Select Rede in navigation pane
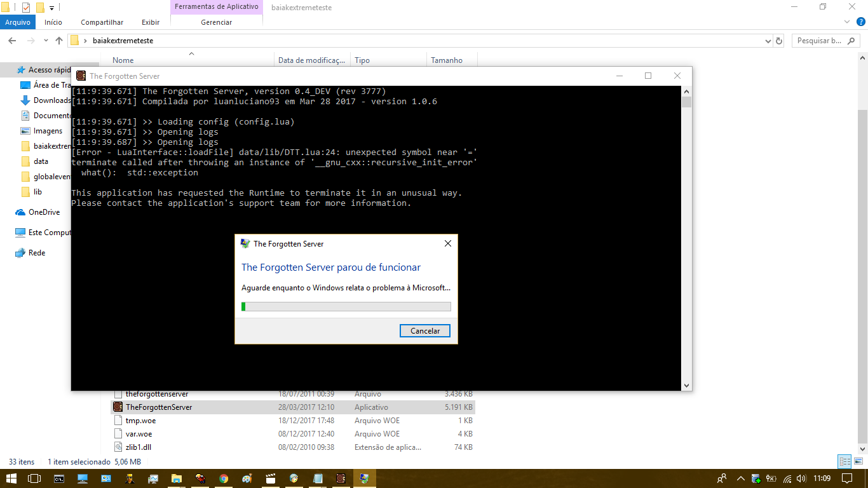The height and width of the screenshot is (488, 868). click(30, 253)
